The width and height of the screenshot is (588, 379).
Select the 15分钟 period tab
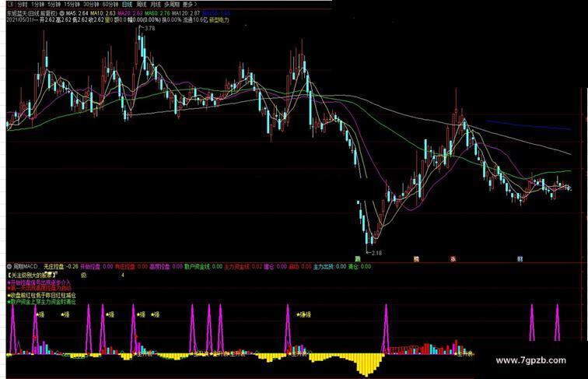click(72, 5)
